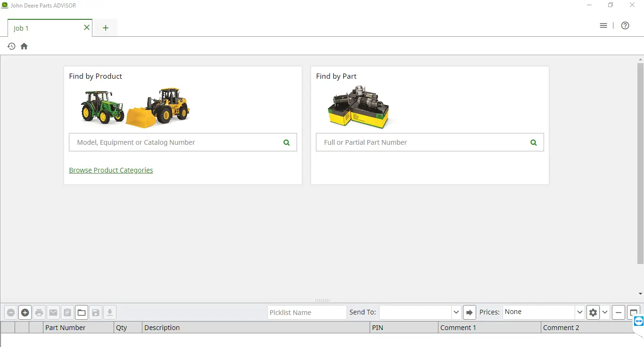Open the picklist settings gear
Screen dimensions: 644x347
[593, 312]
